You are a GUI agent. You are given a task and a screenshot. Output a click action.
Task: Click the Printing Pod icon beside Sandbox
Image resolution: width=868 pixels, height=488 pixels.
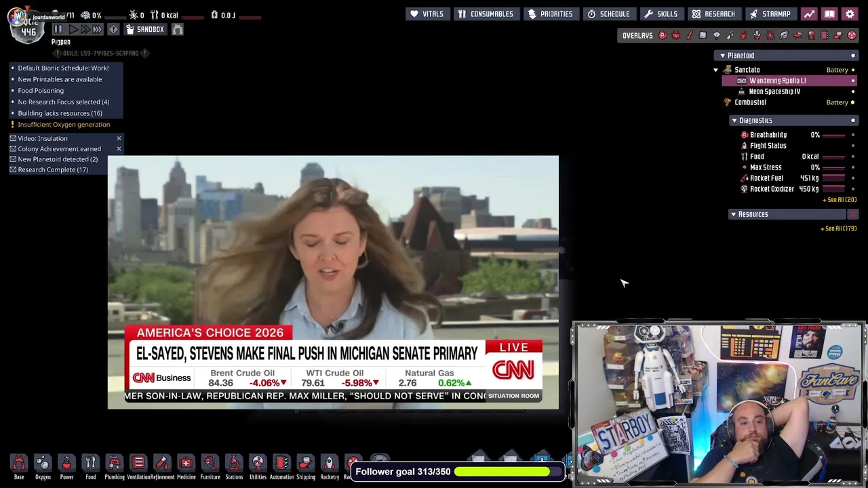pos(177,29)
